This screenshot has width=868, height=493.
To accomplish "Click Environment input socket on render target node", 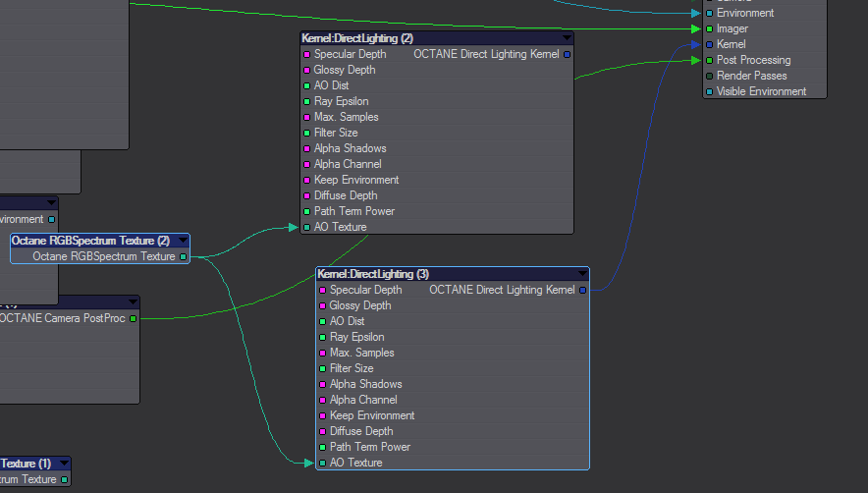I will tap(710, 14).
